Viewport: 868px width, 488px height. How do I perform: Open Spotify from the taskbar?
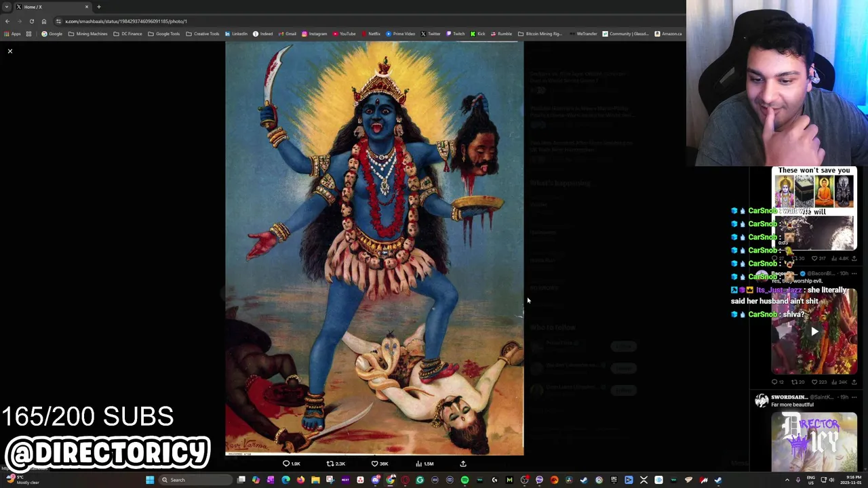point(465,480)
